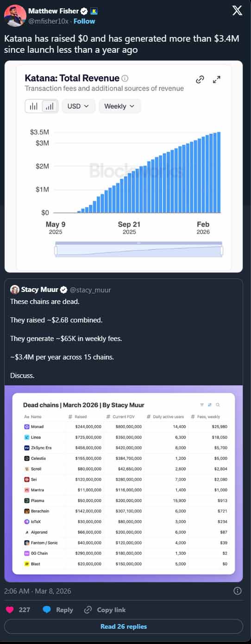
Task: Expand the Katana revenue chart fullscreen
Action: click(x=216, y=80)
